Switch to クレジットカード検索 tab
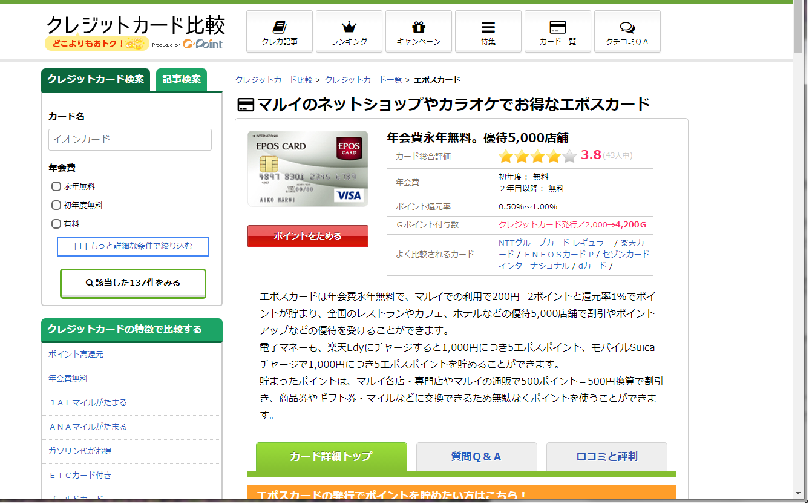 96,80
